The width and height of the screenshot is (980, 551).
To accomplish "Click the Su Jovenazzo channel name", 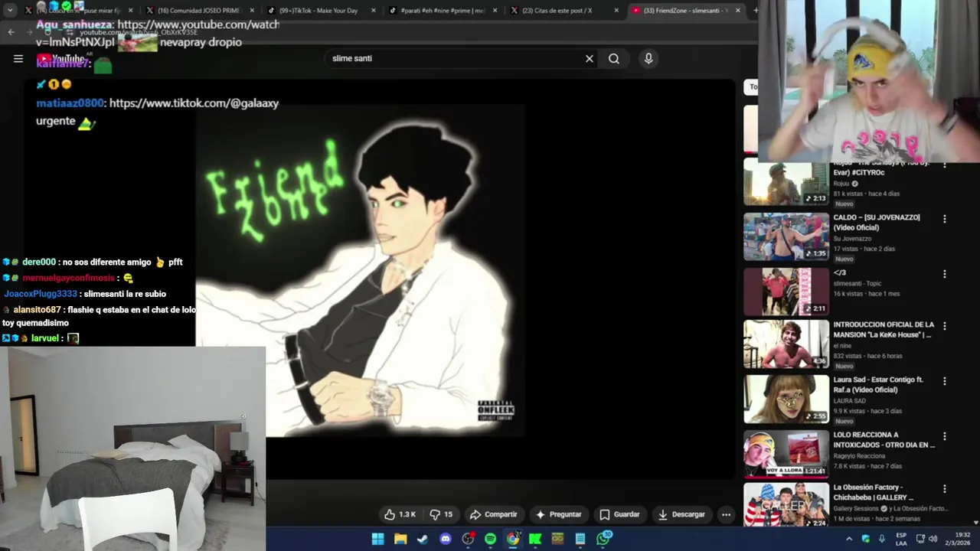I will (852, 239).
